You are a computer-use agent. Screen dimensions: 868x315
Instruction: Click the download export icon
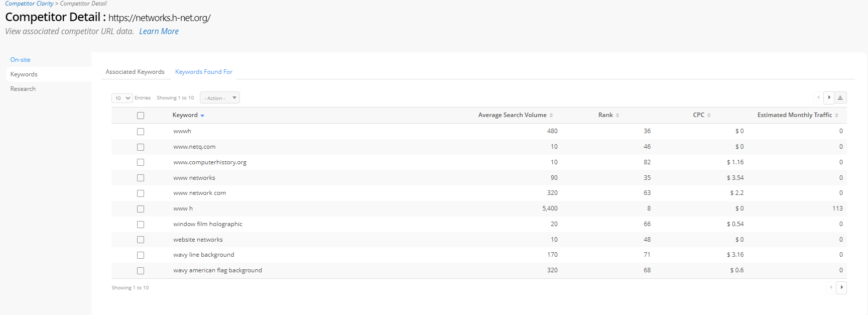[840, 97]
